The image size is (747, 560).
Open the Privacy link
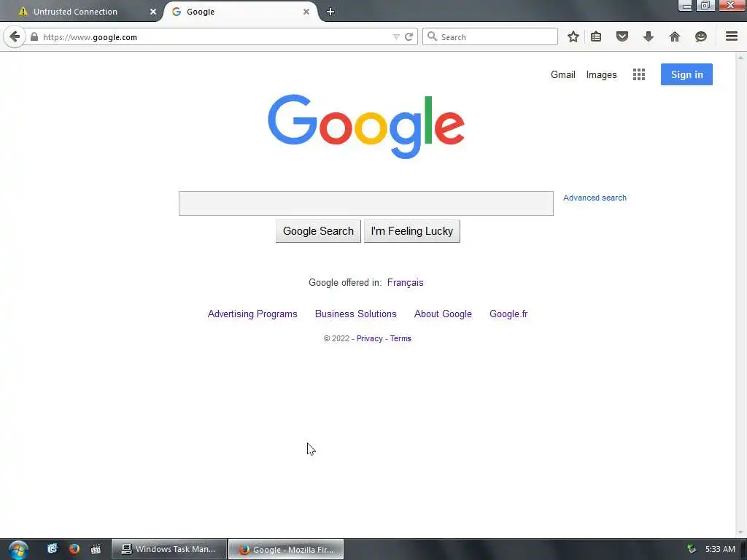370,338
